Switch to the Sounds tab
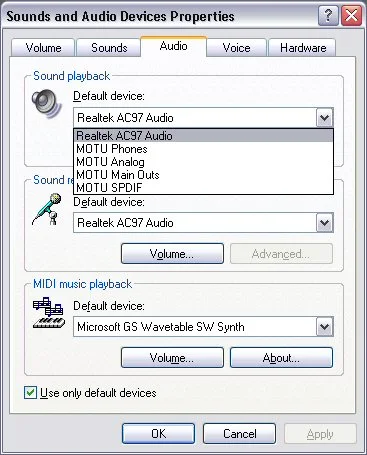This screenshot has height=455, width=367. point(109,48)
